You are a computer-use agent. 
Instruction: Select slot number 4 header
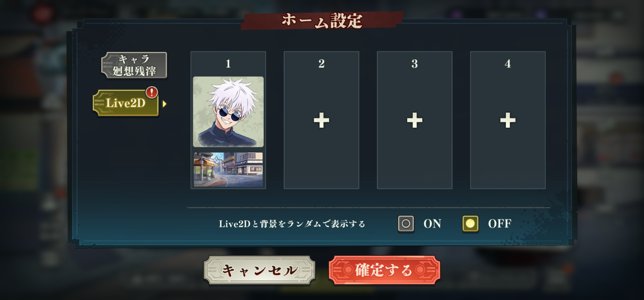[508, 64]
